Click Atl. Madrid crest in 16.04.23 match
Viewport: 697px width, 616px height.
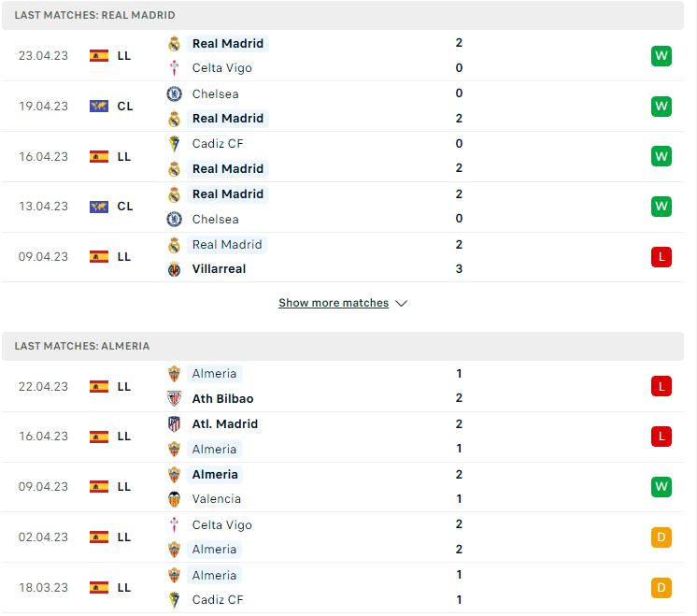(x=174, y=423)
